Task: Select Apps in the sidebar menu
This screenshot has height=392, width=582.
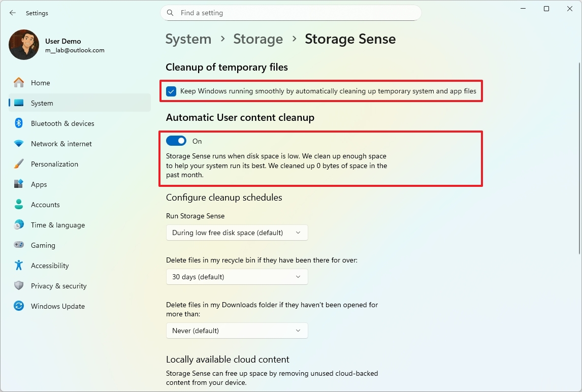Action: 39,184
